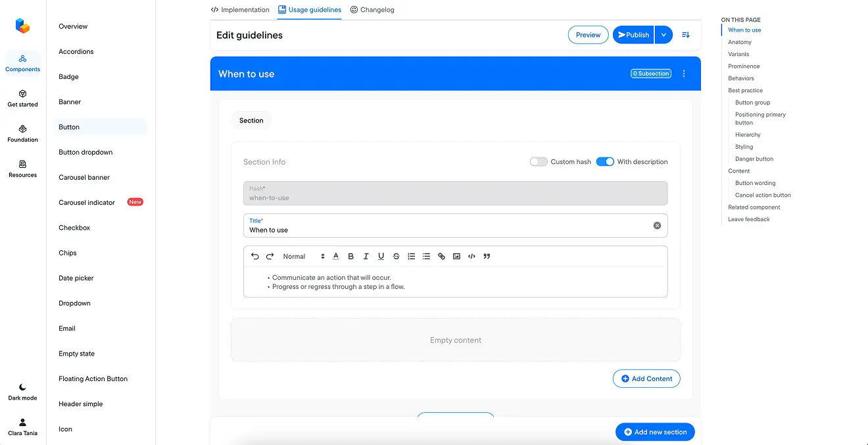868x445 pixels.
Task: Jump to Anatomy on this page
Action: [740, 42]
